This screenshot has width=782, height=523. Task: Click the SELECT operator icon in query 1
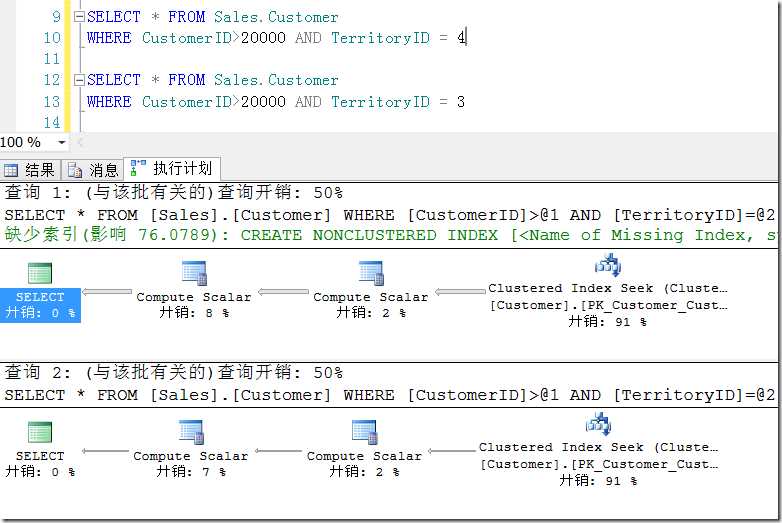click(x=40, y=274)
